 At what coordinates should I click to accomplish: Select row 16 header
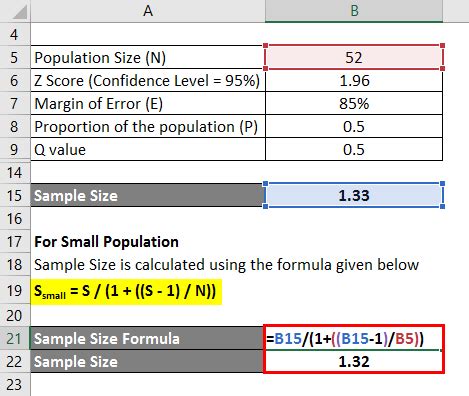coord(15,218)
